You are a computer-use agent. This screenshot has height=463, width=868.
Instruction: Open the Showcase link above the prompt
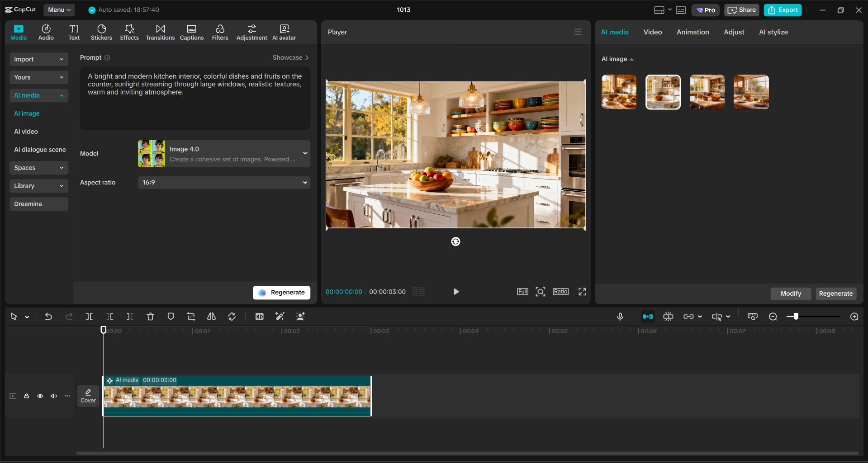click(x=290, y=57)
